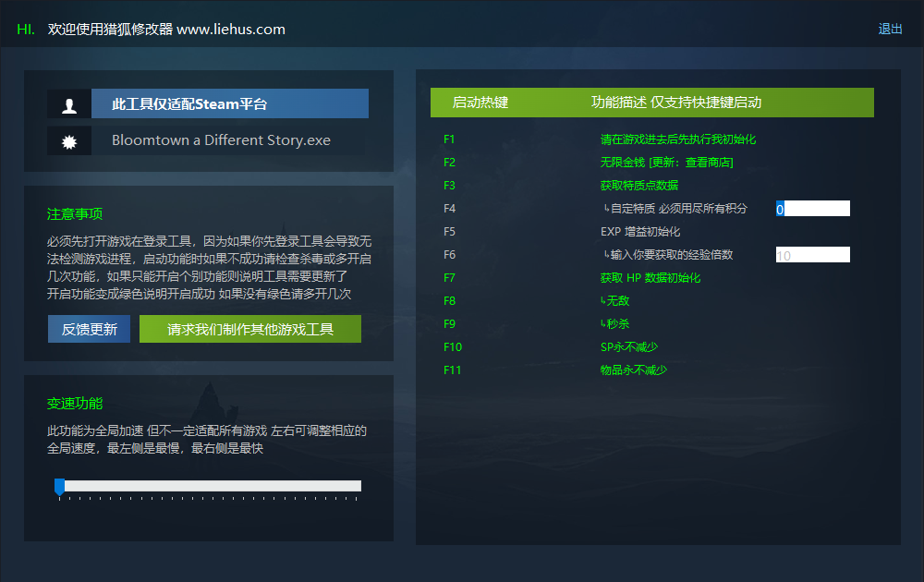Click the SP永不减少 function
The height and width of the screenshot is (582, 924).
click(x=628, y=347)
